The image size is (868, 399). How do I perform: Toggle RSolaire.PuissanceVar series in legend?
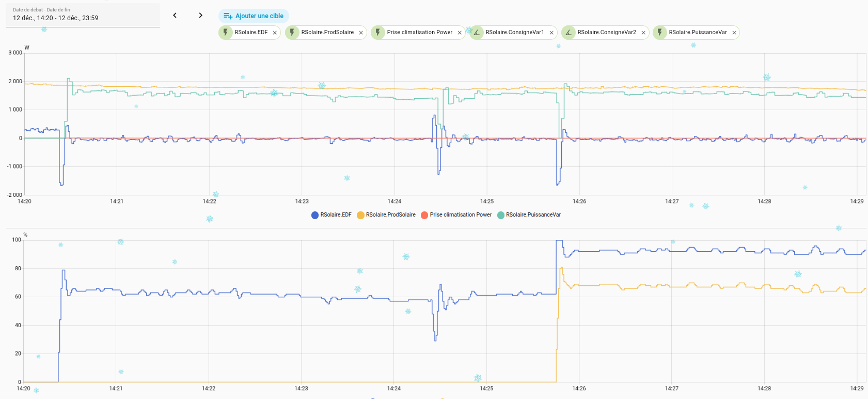pos(529,215)
